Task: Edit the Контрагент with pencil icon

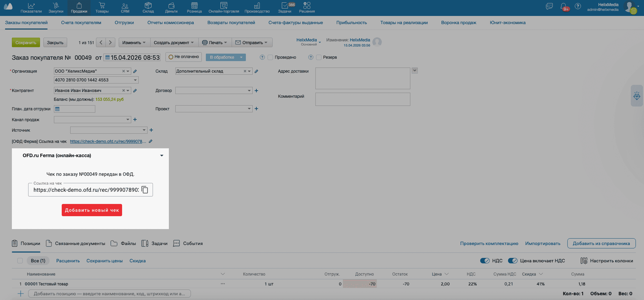Action: click(135, 91)
